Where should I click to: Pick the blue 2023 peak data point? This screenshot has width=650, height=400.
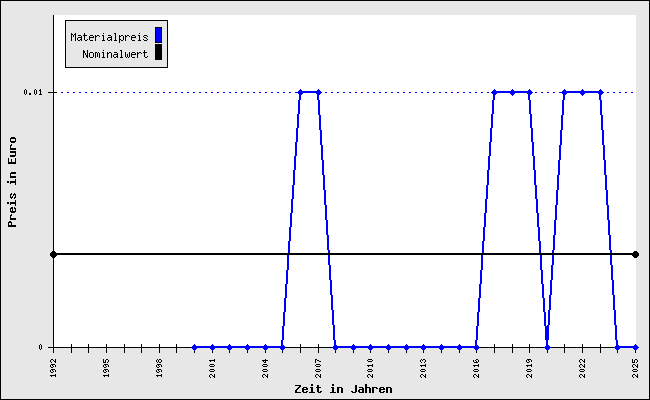click(600, 92)
